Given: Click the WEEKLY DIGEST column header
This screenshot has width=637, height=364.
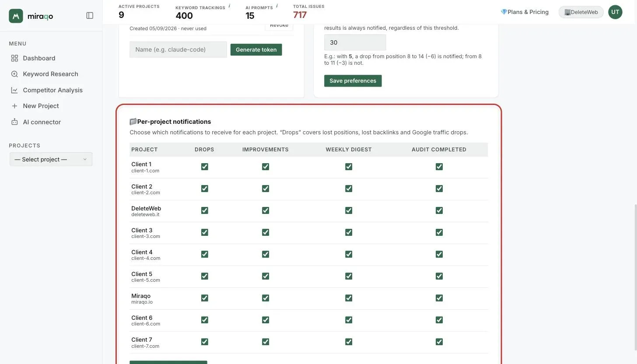Looking at the screenshot, I should (349, 150).
